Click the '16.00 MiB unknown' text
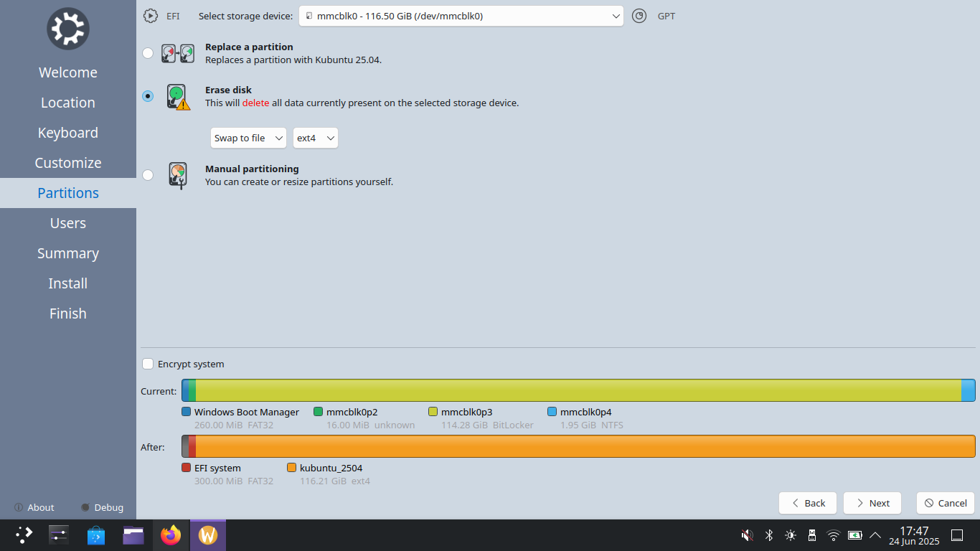 click(371, 425)
